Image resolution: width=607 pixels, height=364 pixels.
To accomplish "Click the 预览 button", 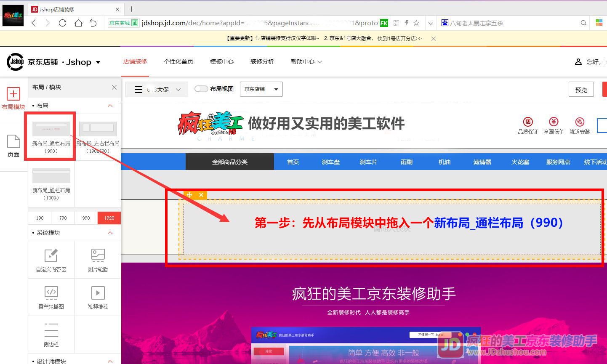I will [x=581, y=90].
